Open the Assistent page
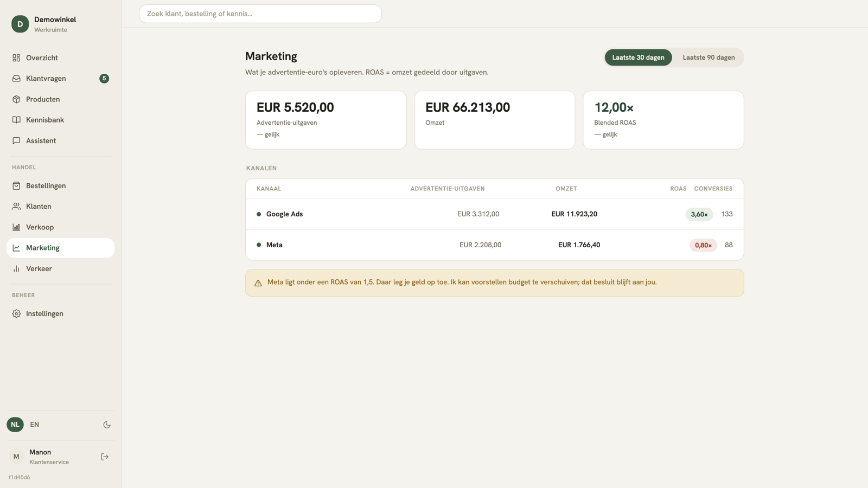 click(x=60, y=141)
